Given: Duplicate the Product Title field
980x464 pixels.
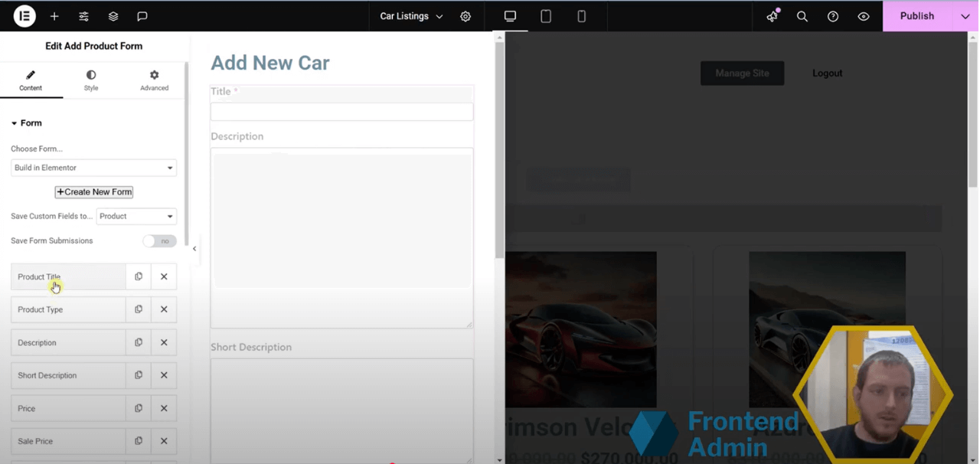Looking at the screenshot, I should pos(139,276).
